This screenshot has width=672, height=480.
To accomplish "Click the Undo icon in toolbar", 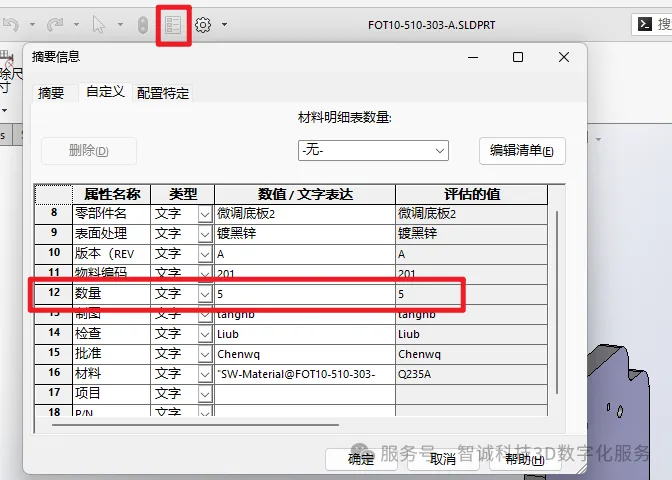I will (x=11, y=24).
